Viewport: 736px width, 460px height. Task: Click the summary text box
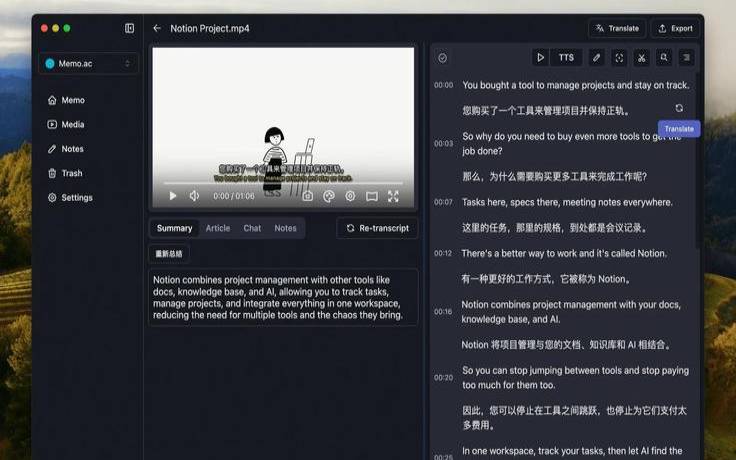[283, 297]
